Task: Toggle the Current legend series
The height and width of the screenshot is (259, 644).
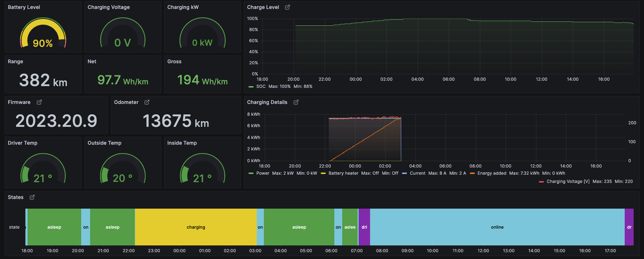Action: tap(418, 173)
